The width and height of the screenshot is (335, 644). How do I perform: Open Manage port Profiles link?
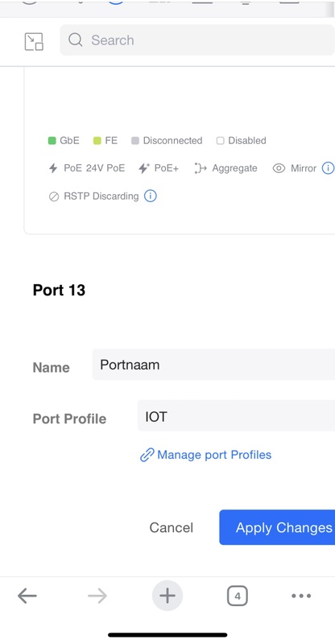click(205, 455)
